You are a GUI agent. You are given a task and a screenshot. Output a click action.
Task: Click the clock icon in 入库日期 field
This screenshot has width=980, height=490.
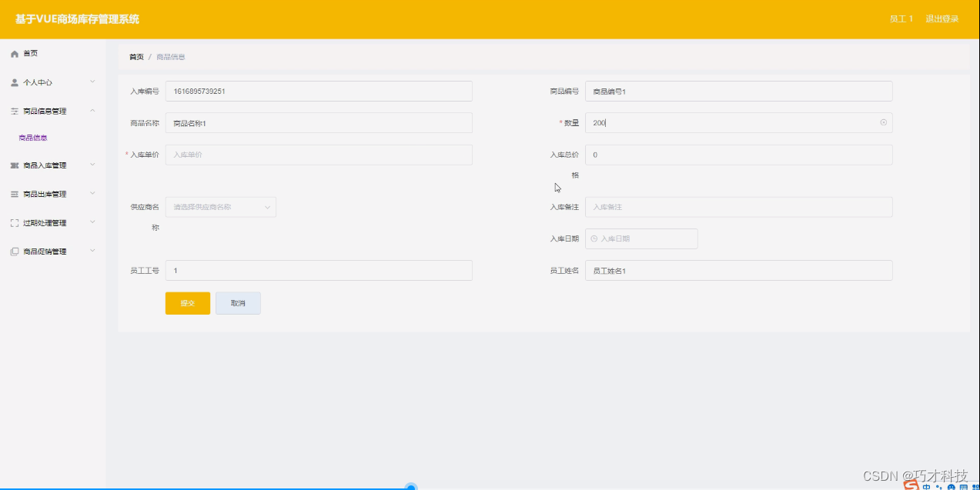[x=594, y=238]
